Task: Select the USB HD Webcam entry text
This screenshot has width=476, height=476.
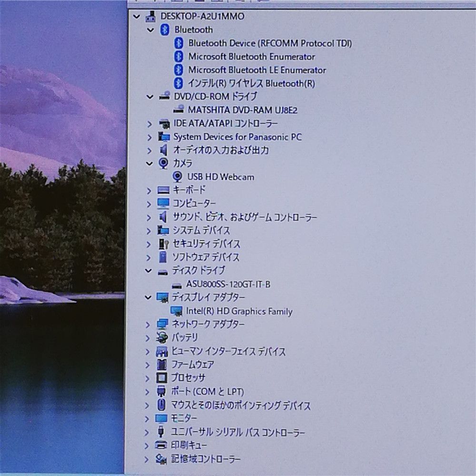Action: pos(221,177)
